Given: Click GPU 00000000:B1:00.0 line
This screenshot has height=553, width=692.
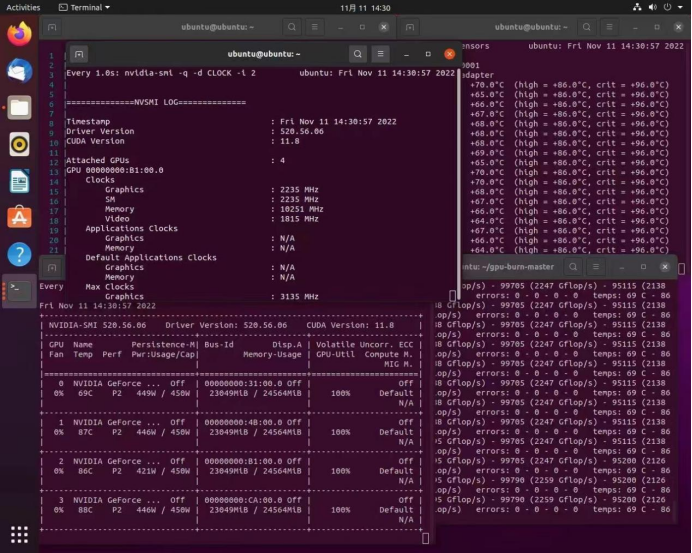Looking at the screenshot, I should coord(115,170).
